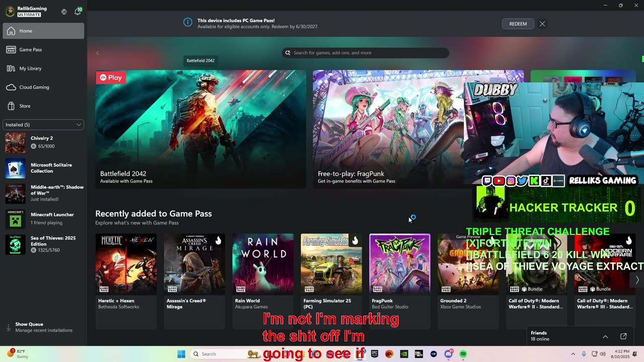Click the back arrow near search
The height and width of the screenshot is (362, 644).
[98, 53]
